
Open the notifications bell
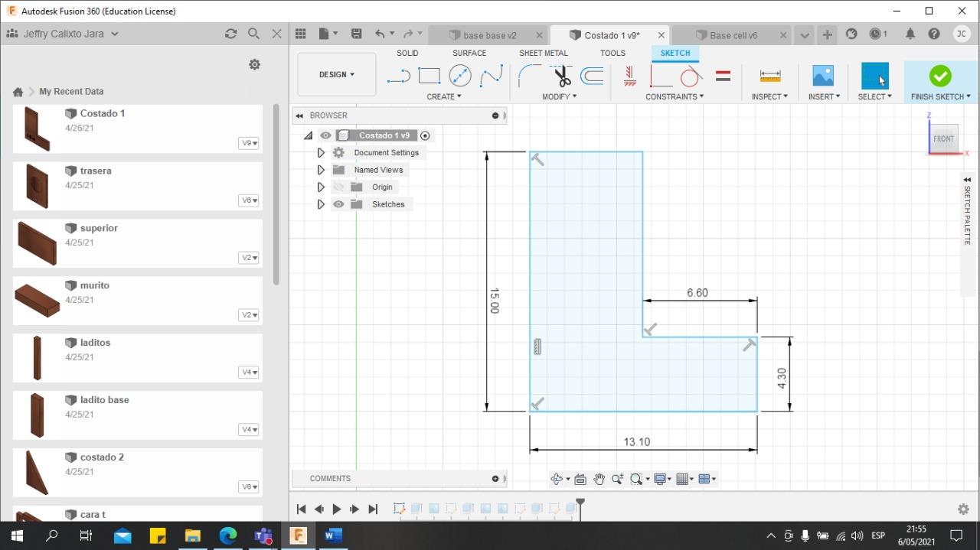910,34
